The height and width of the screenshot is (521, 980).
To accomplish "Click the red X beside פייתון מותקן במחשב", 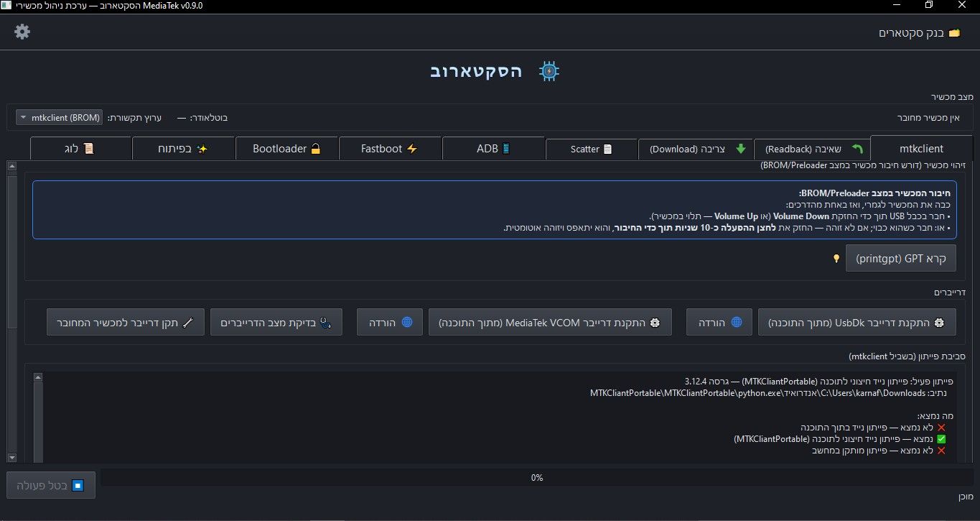I will pos(941,451).
